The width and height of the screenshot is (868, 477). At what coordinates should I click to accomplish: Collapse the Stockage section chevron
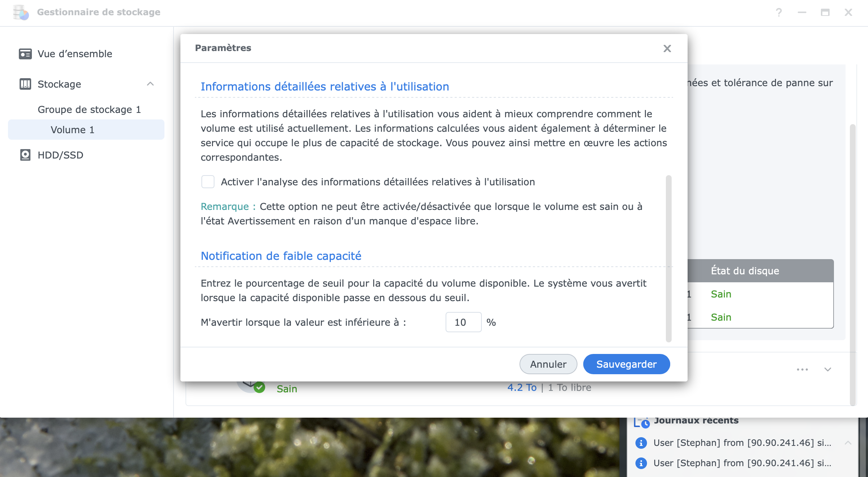(x=150, y=84)
